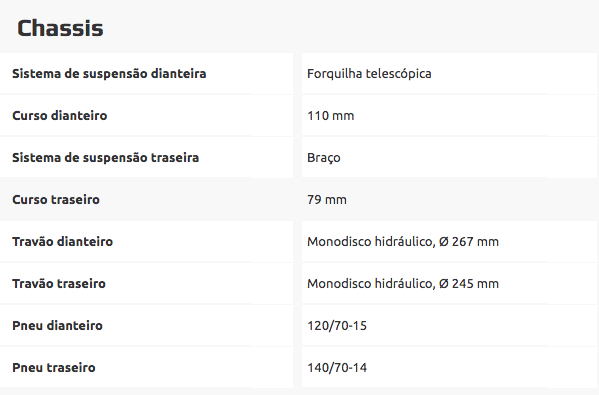Select the Travão traseiro label
The image size is (599, 395).
tap(59, 283)
